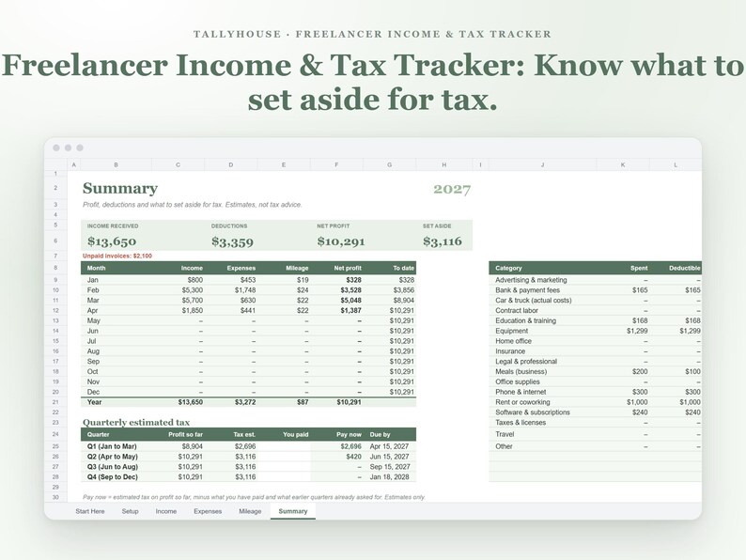Select column B header

click(117, 164)
